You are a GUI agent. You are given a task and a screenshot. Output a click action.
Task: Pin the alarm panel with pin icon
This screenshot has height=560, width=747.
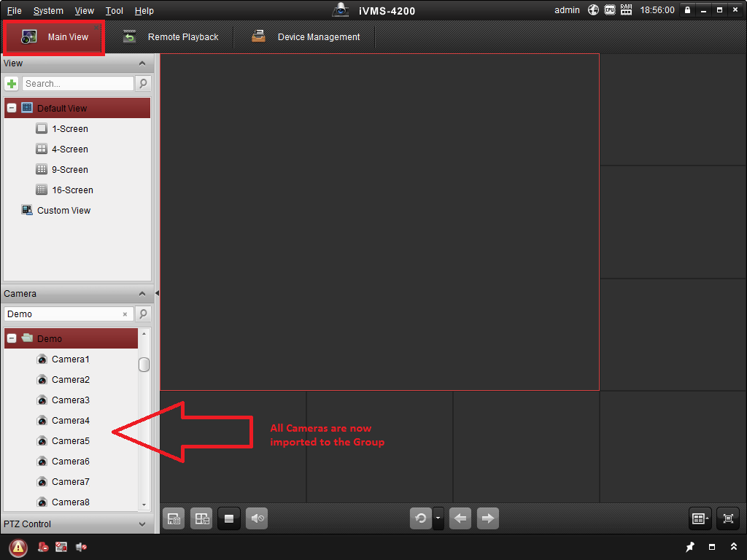(690, 547)
